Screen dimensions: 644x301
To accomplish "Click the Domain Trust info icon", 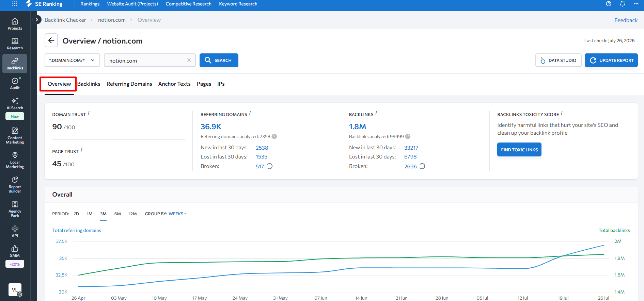I will click(89, 113).
